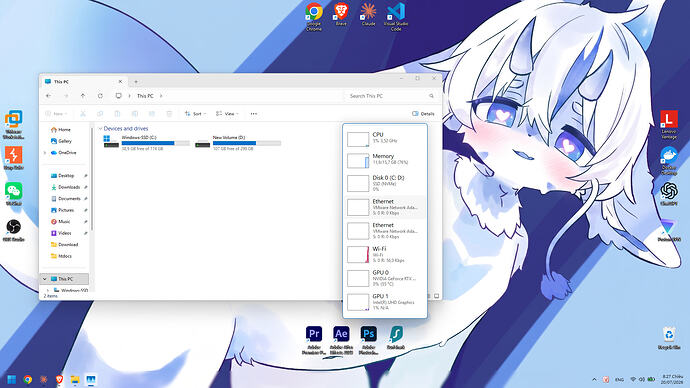The image size is (690, 388).
Task: Select Adobe Photoshop desktop icon
Action: (368, 340)
